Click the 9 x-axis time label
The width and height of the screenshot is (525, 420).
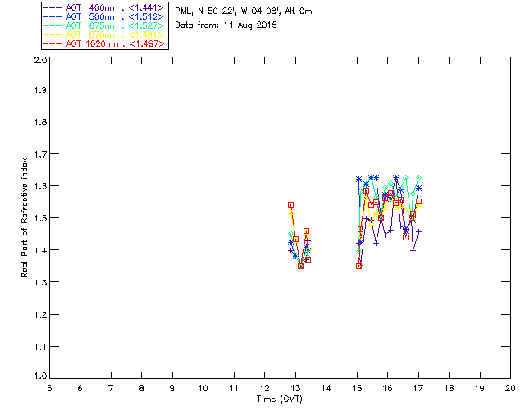[172, 388]
